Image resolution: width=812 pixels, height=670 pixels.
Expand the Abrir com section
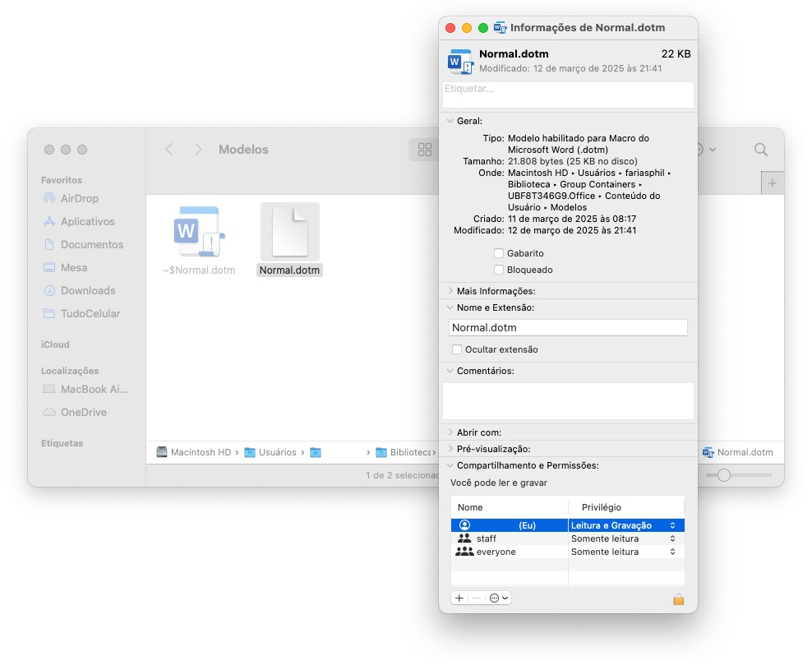click(450, 432)
